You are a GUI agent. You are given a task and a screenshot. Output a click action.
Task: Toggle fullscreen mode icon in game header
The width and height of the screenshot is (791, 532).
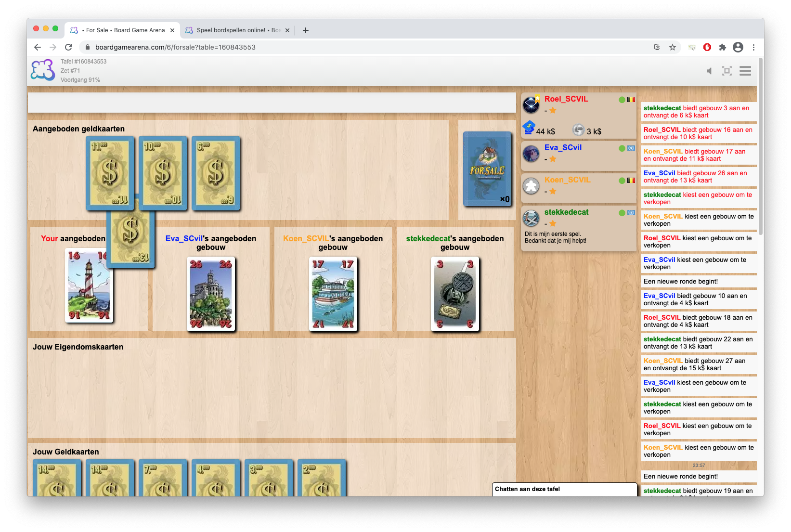pyautogui.click(x=727, y=71)
